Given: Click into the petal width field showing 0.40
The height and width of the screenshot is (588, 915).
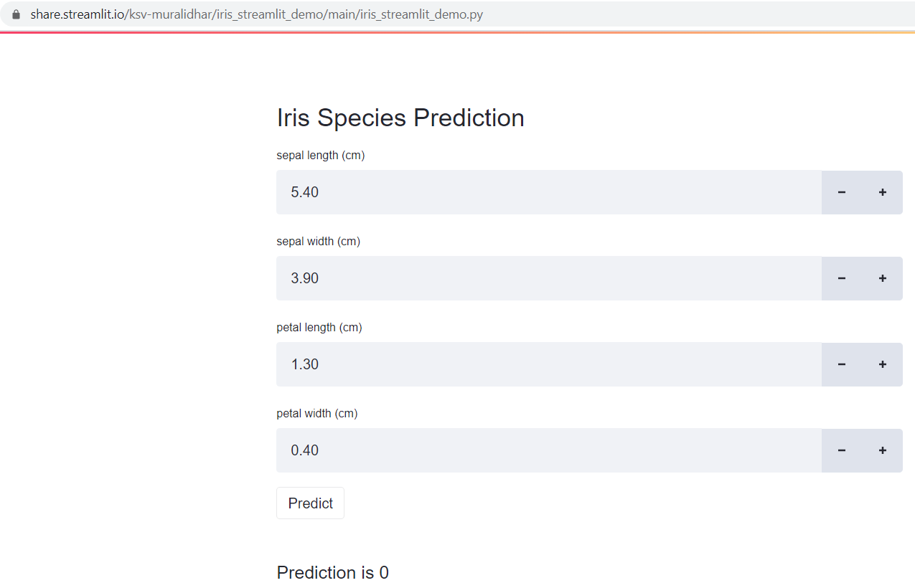Looking at the screenshot, I should (x=548, y=450).
